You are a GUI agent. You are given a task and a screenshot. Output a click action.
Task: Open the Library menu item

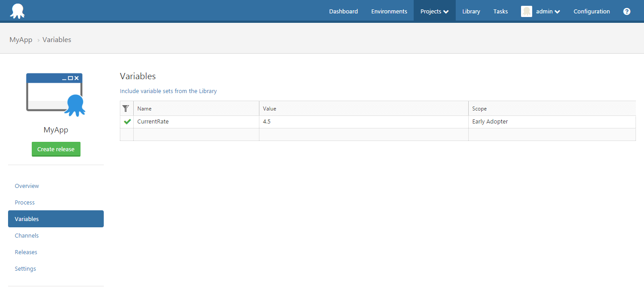point(471,12)
